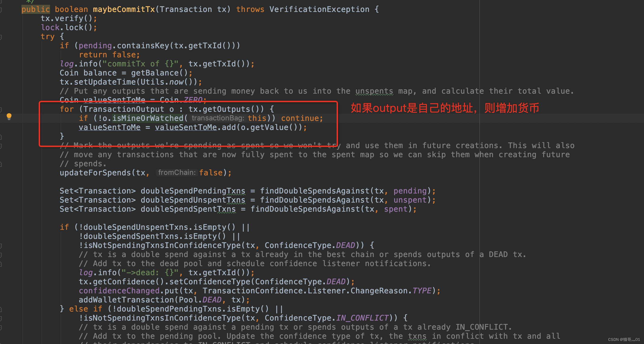Click the findDoubleSpendsAgainst call with the pending argument
Image resolution: width=644 pixels, height=344 pixels.
[315, 191]
